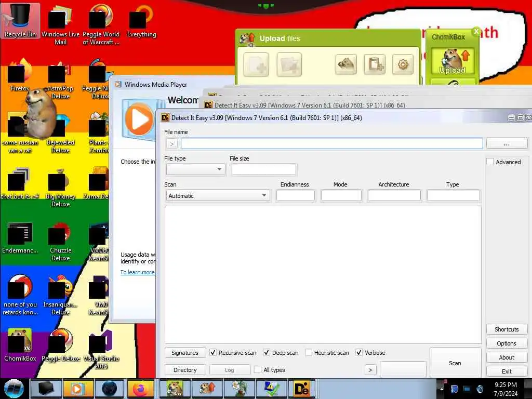This screenshot has width=532, height=399.
Task: Click the Signatures button
Action: (x=185, y=353)
